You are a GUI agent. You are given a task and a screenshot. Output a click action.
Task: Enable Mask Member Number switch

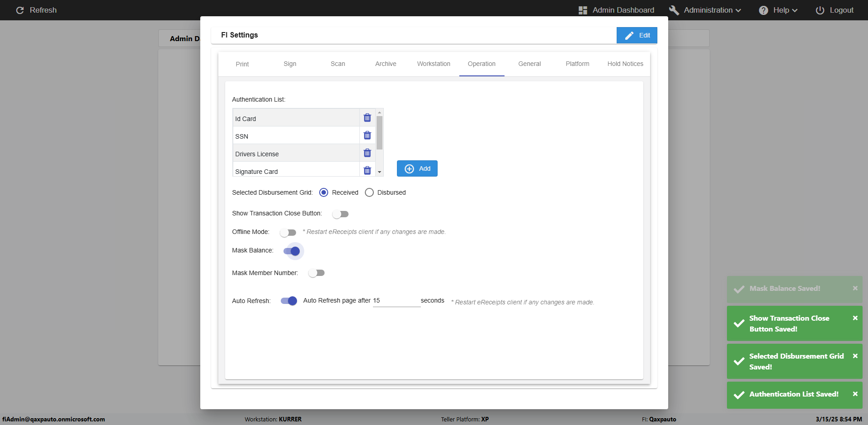pyautogui.click(x=316, y=273)
